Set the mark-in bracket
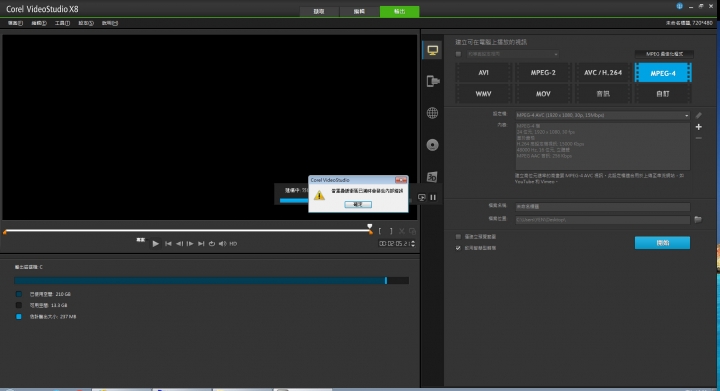Screen dimensions: 720x391 coord(380,231)
